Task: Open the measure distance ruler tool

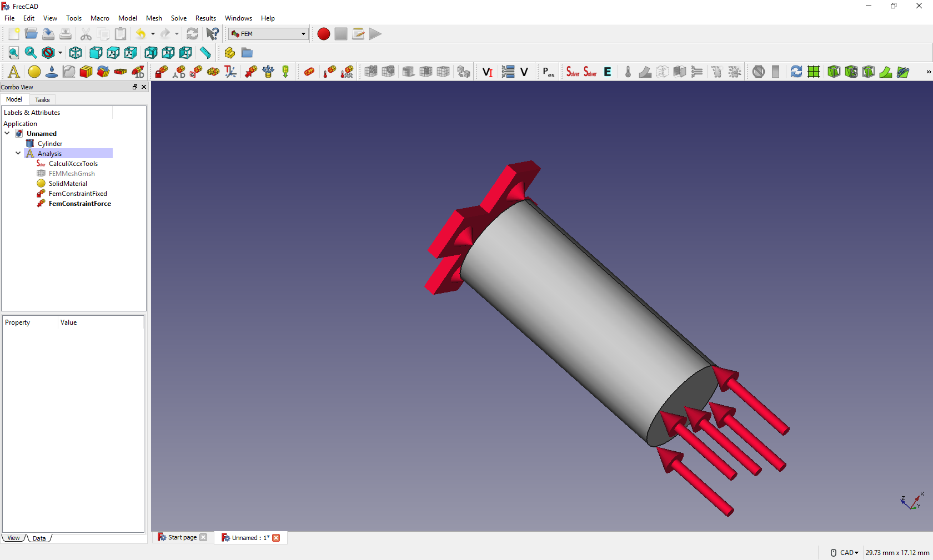Action: (205, 53)
